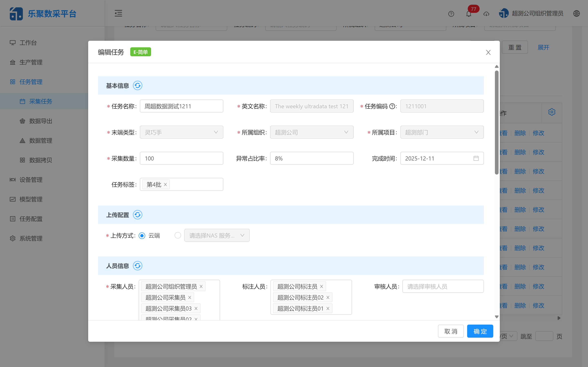
Task: Toggle sidebar collapse menu icon
Action: click(118, 13)
